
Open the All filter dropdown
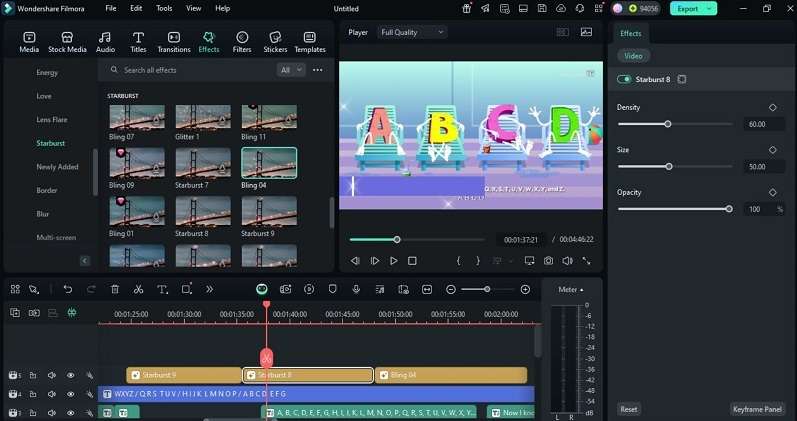tap(291, 70)
